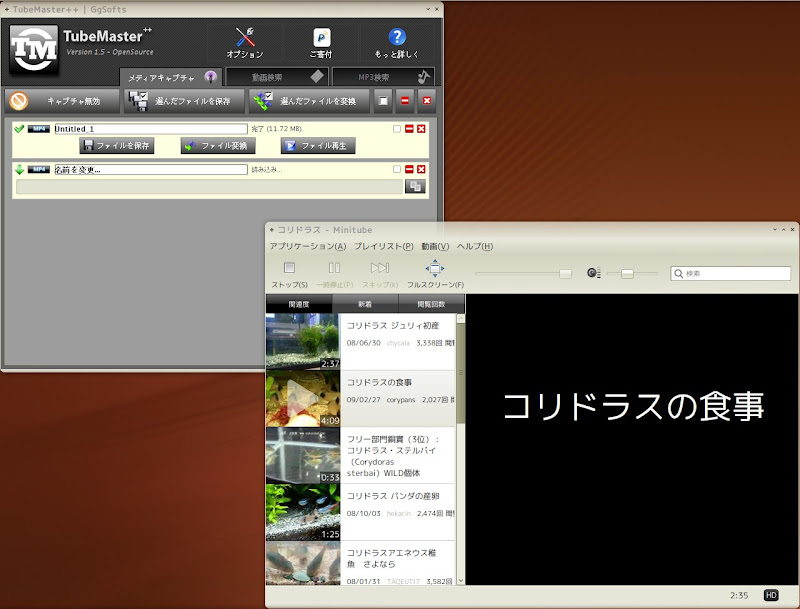Click the hekarin uploader name
Screen dimensions: 800x609
398,514
